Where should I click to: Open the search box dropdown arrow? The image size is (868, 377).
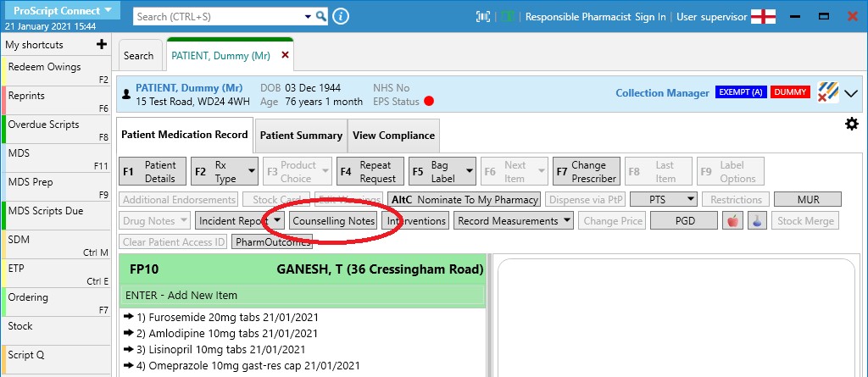(x=309, y=17)
